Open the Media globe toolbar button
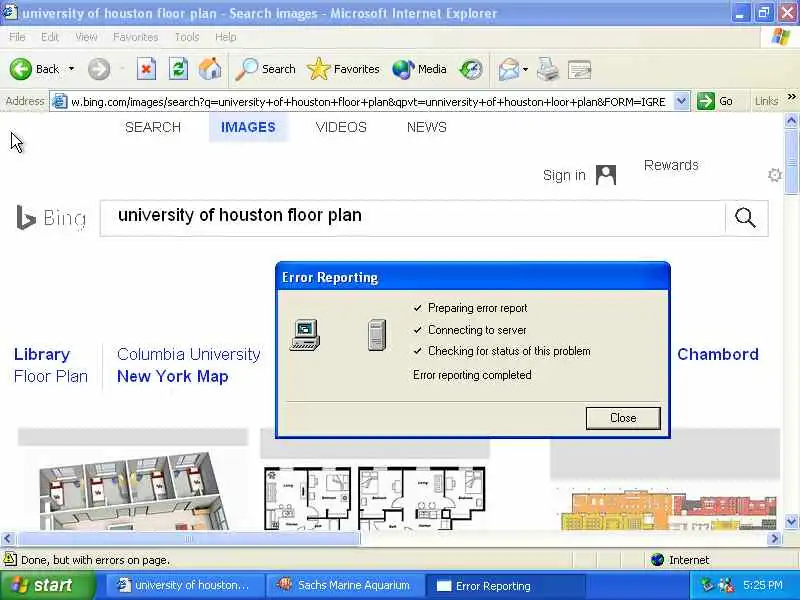This screenshot has height=600, width=800. pyautogui.click(x=419, y=69)
